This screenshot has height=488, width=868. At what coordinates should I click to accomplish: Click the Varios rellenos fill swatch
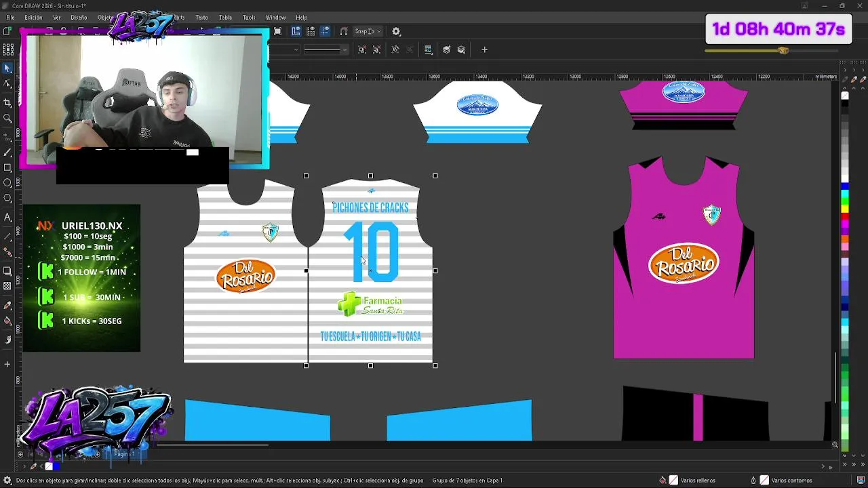(x=673, y=481)
